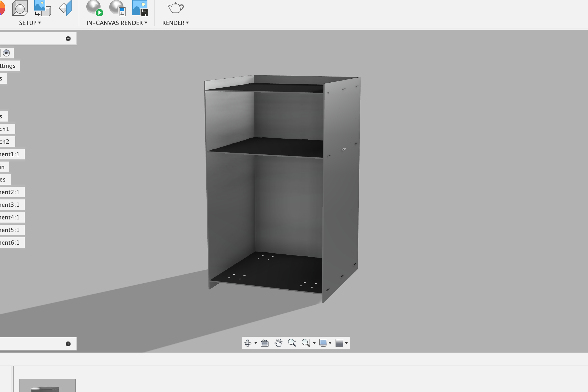Expand the bottom panel with the plus button
Screen dimensions: 588x392
coord(68,344)
